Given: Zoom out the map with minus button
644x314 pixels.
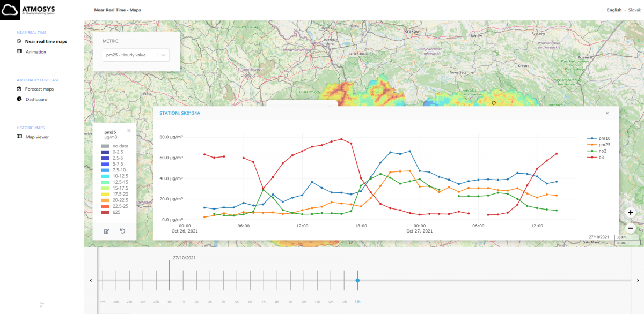Looking at the screenshot, I should click(x=631, y=228).
